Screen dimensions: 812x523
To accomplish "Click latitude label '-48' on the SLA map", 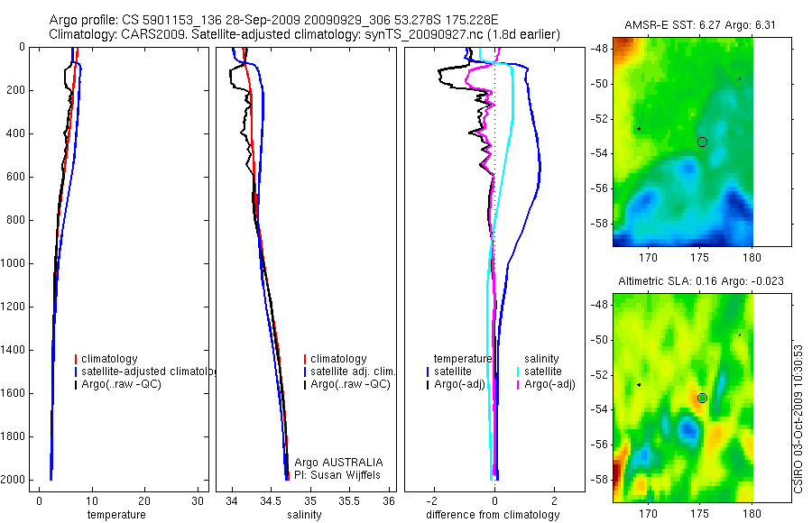I will pos(599,305).
